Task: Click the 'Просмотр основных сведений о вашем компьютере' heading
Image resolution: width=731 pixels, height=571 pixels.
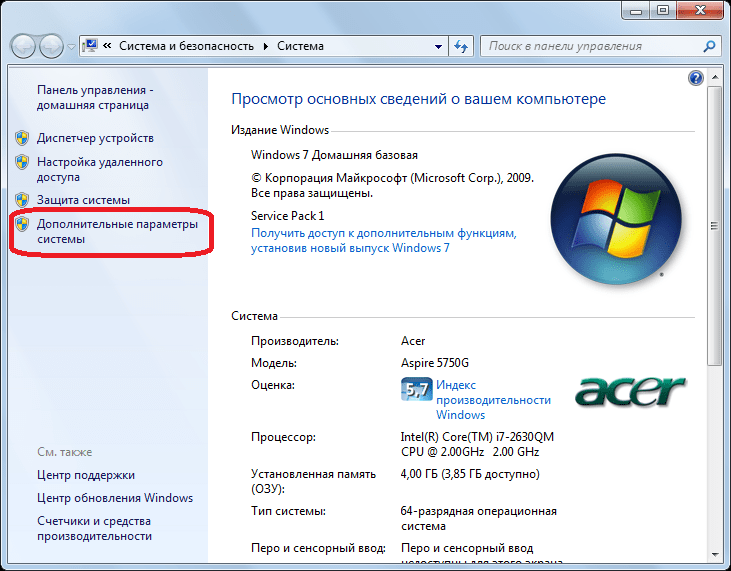Action: (x=419, y=99)
